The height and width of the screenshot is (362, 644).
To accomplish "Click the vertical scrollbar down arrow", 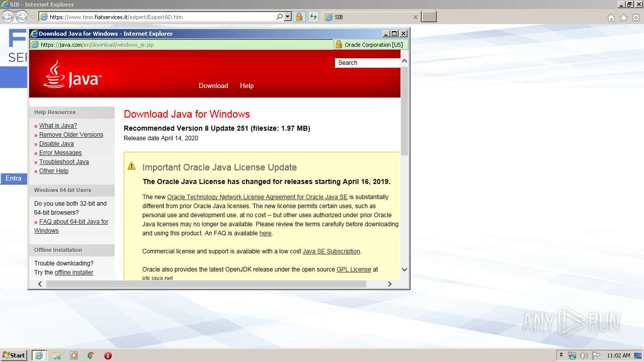I will point(404,270).
